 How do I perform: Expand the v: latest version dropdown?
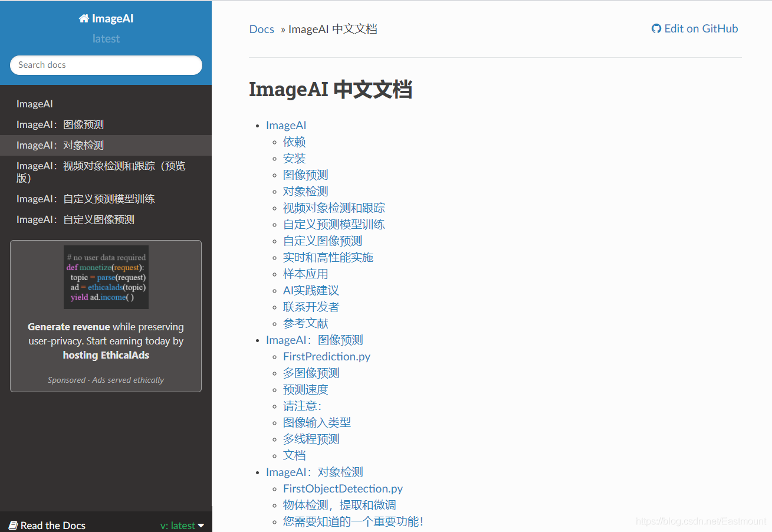click(182, 526)
